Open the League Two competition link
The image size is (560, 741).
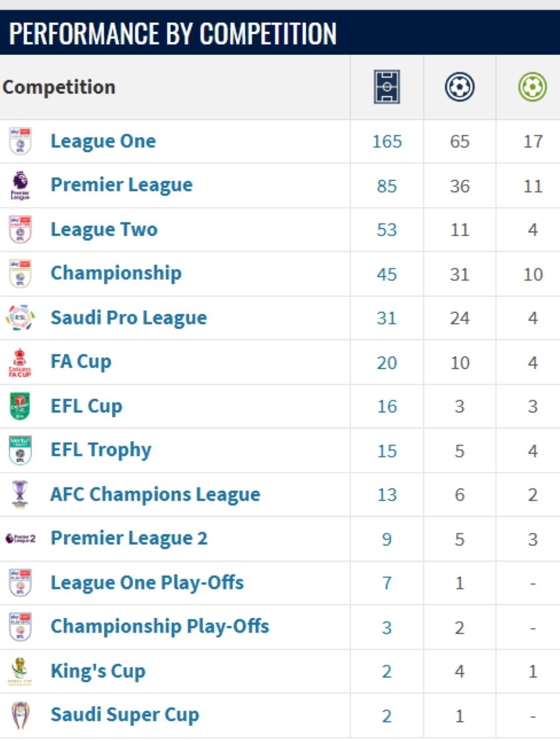pos(104,230)
